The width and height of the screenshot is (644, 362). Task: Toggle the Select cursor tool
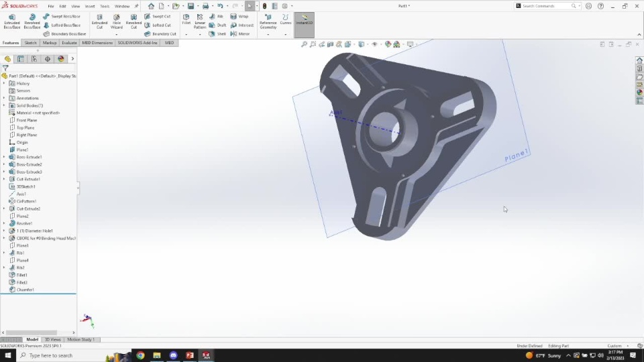click(250, 6)
